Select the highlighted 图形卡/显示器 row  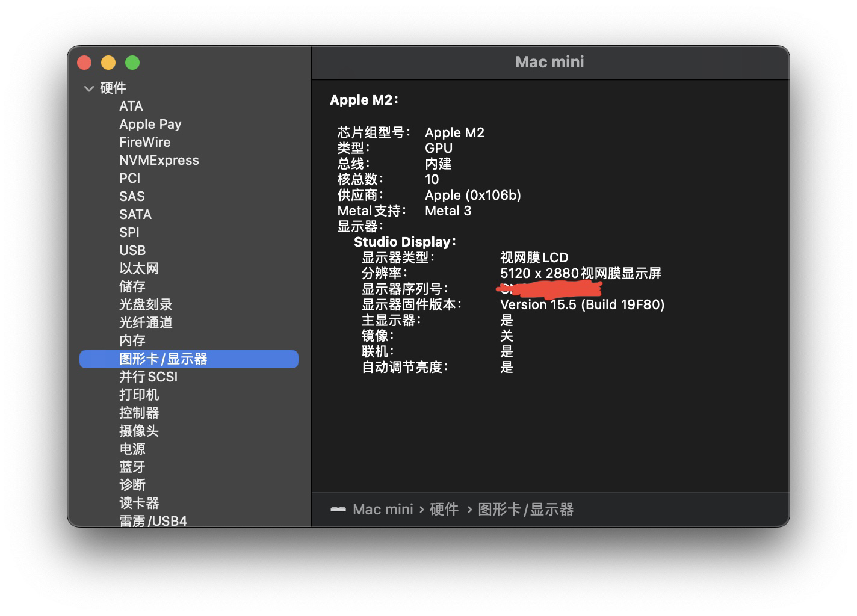pos(189,359)
